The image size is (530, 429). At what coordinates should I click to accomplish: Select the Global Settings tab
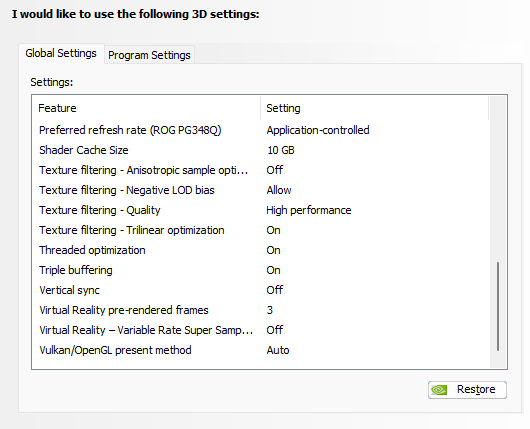coord(61,53)
